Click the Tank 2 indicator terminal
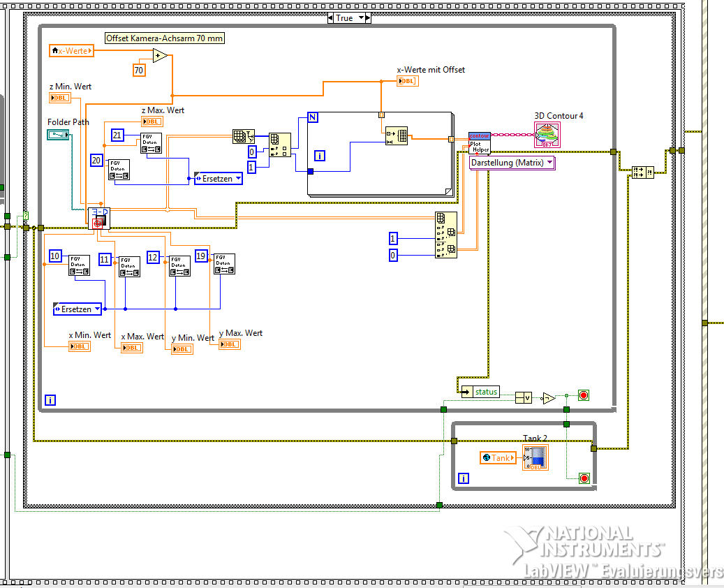Viewport: 724px width, 588px height. click(535, 457)
